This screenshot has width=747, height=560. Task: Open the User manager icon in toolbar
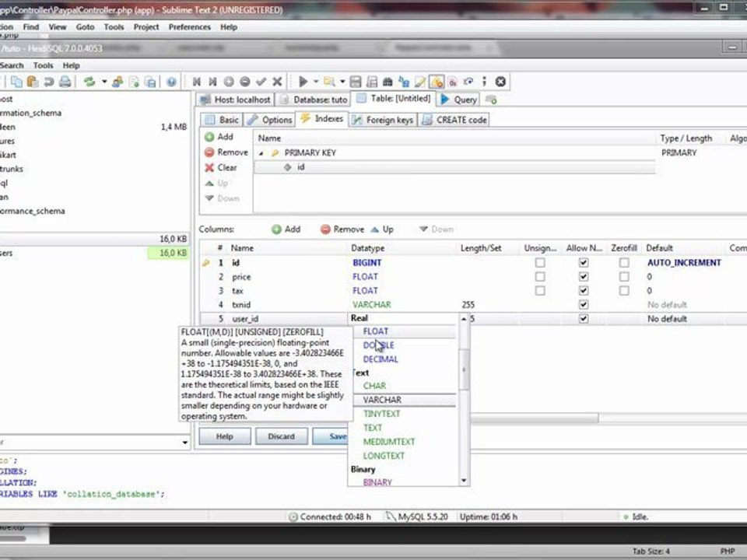point(117,82)
